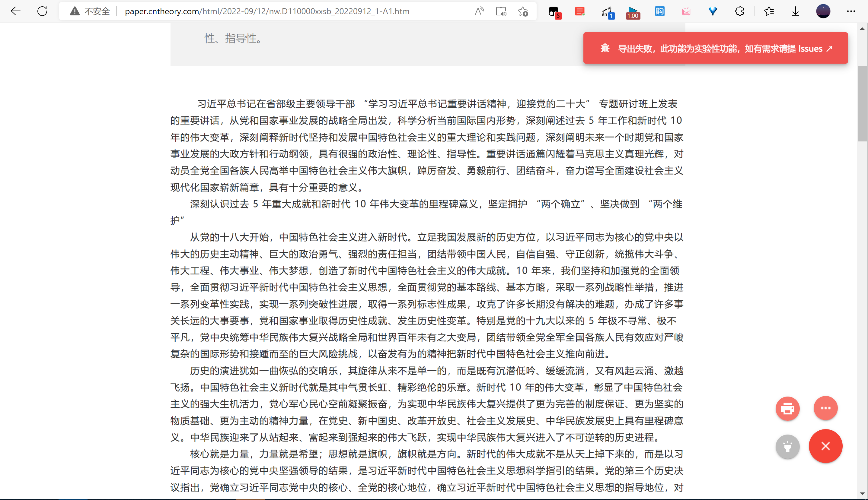This screenshot has width=868, height=500.
Task: Click the browser profile avatar
Action: [x=823, y=11]
